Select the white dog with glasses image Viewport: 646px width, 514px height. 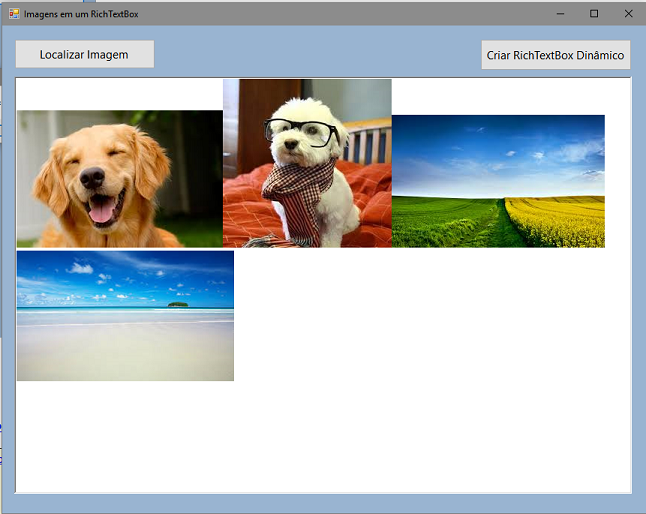pos(307,164)
